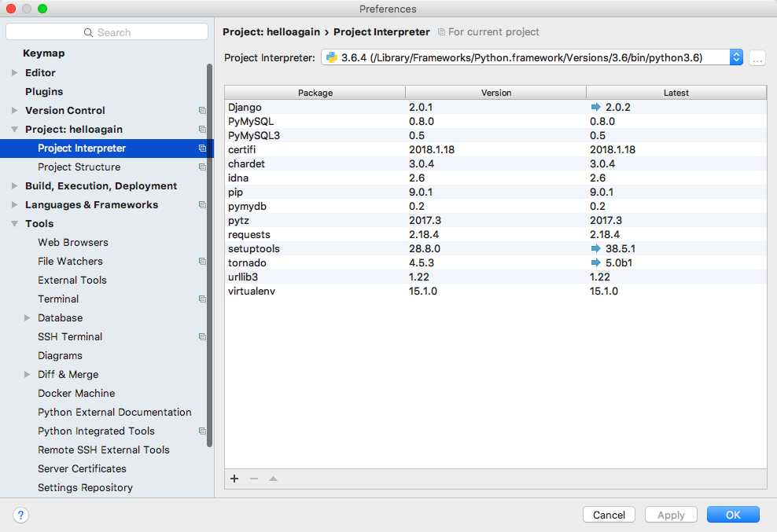Click the add package plus icon
The image size is (777, 532).
pyautogui.click(x=234, y=479)
